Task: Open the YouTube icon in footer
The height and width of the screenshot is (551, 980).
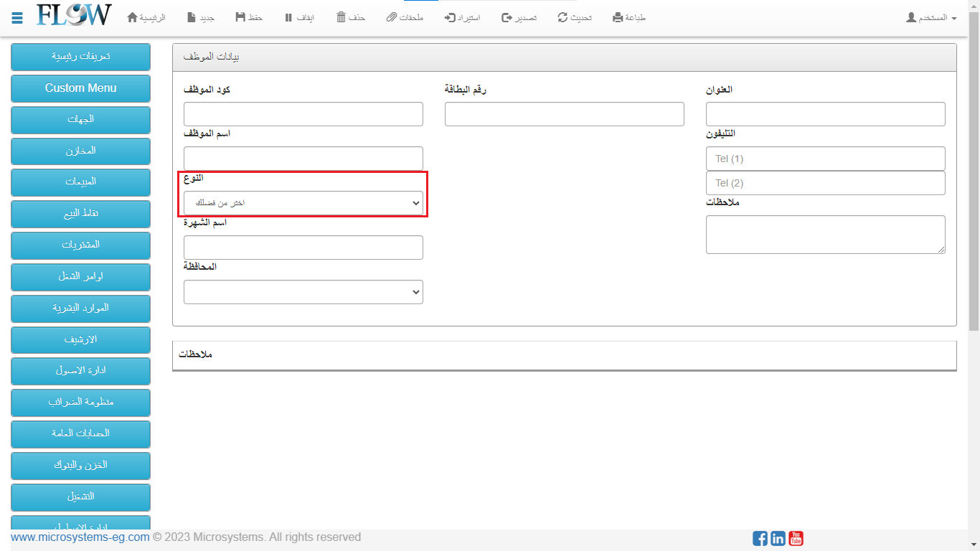Action: 796,538
